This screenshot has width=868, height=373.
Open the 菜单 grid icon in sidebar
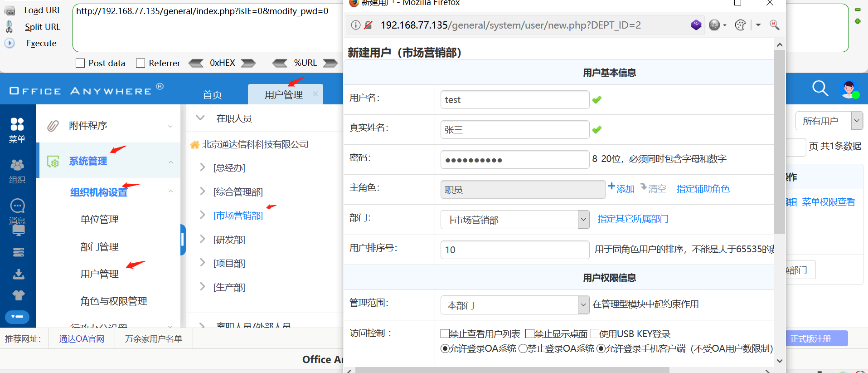click(x=17, y=124)
